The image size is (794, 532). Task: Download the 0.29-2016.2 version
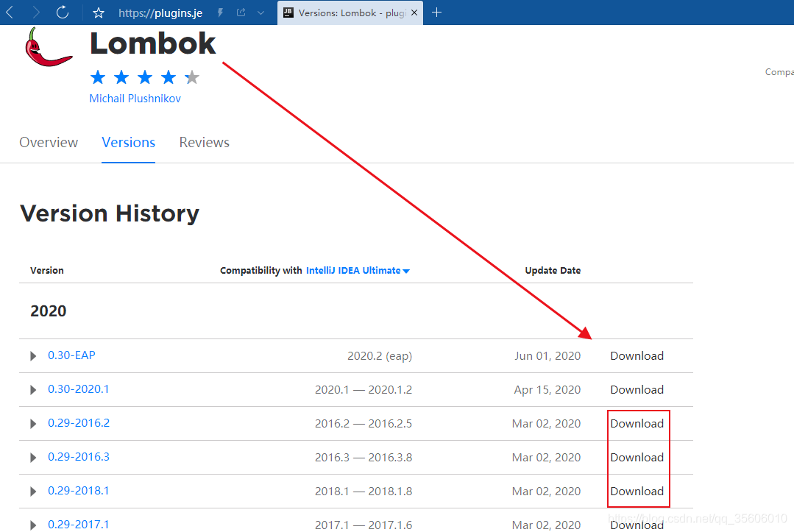pyautogui.click(x=637, y=424)
